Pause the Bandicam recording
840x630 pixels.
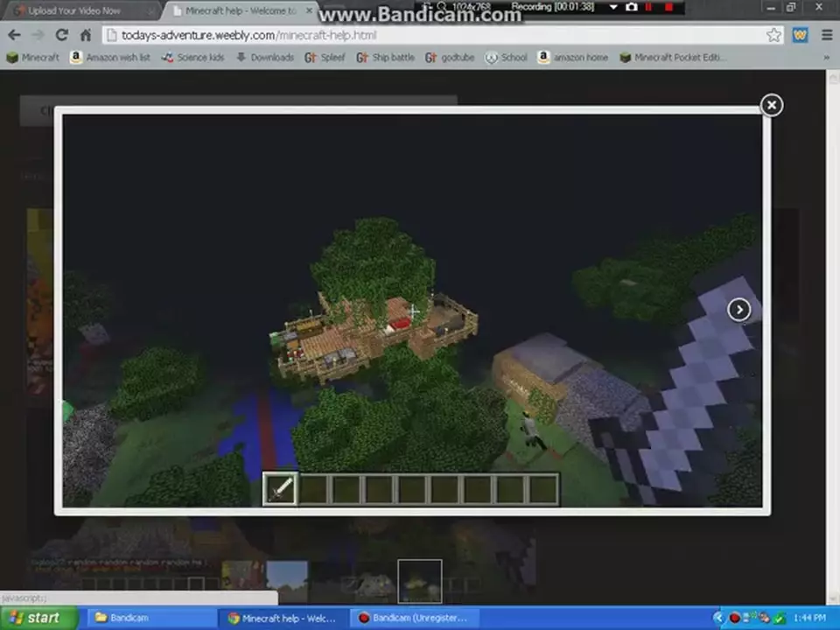pos(648,7)
